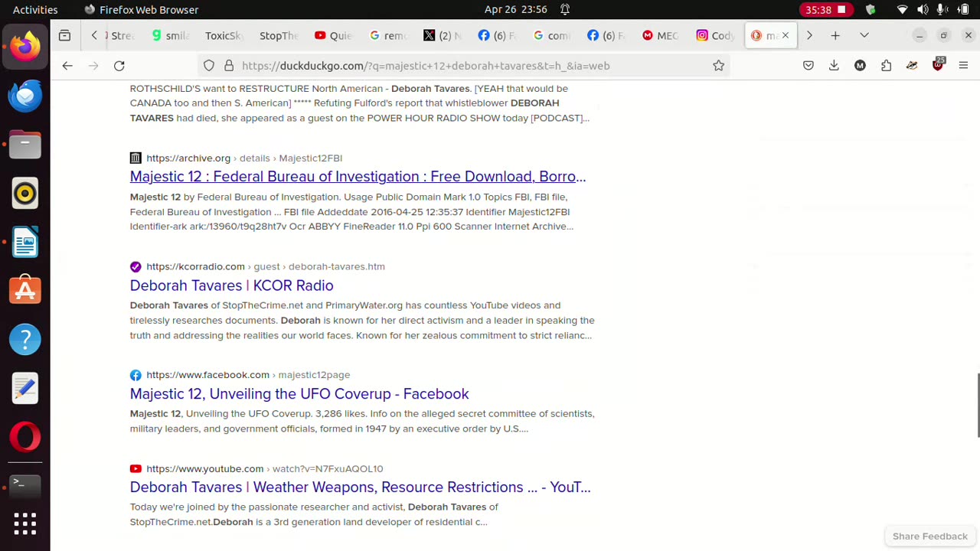Open Firefox recent browsing view button
980x551 pixels.
click(64, 35)
